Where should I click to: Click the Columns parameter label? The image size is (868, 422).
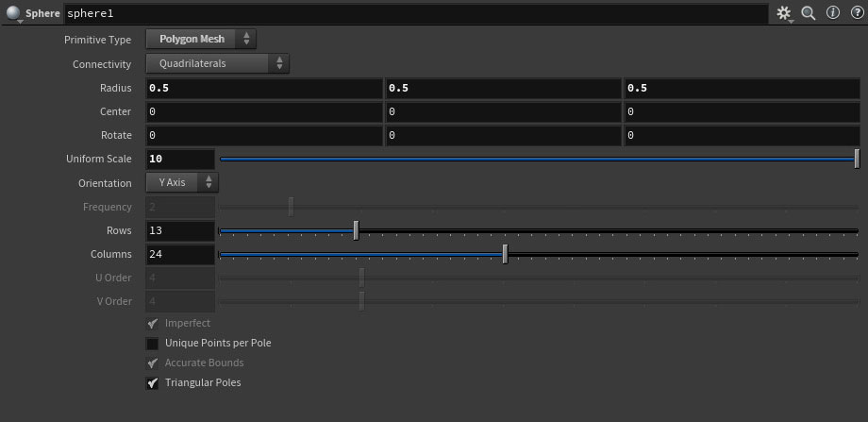coord(111,254)
